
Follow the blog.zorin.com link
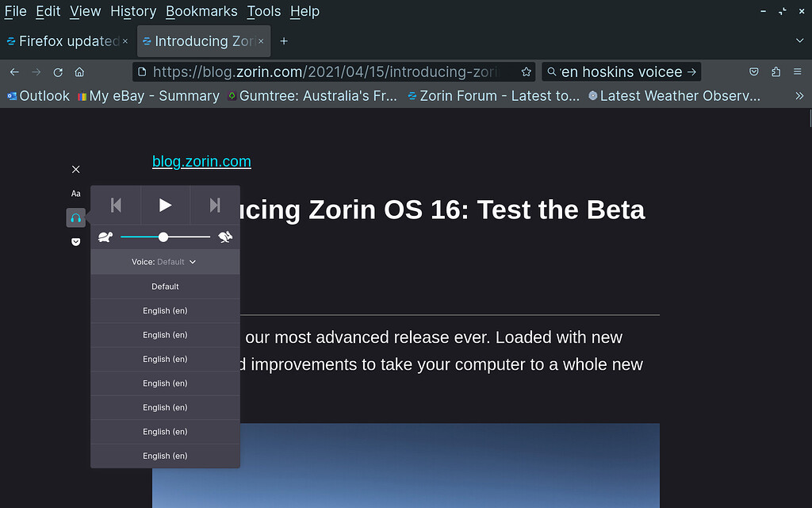[x=201, y=161]
